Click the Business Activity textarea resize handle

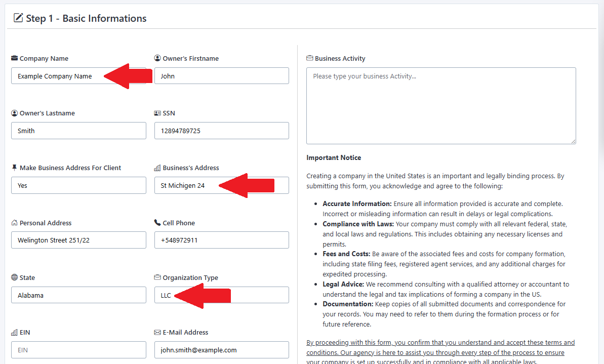point(573,141)
